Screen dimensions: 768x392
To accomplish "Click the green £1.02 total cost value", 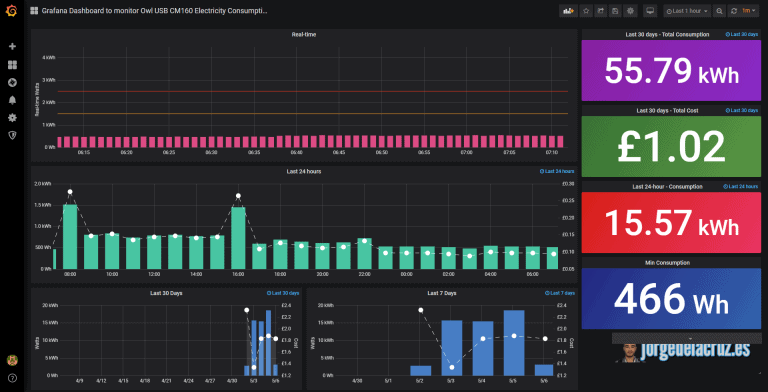I will [671, 147].
